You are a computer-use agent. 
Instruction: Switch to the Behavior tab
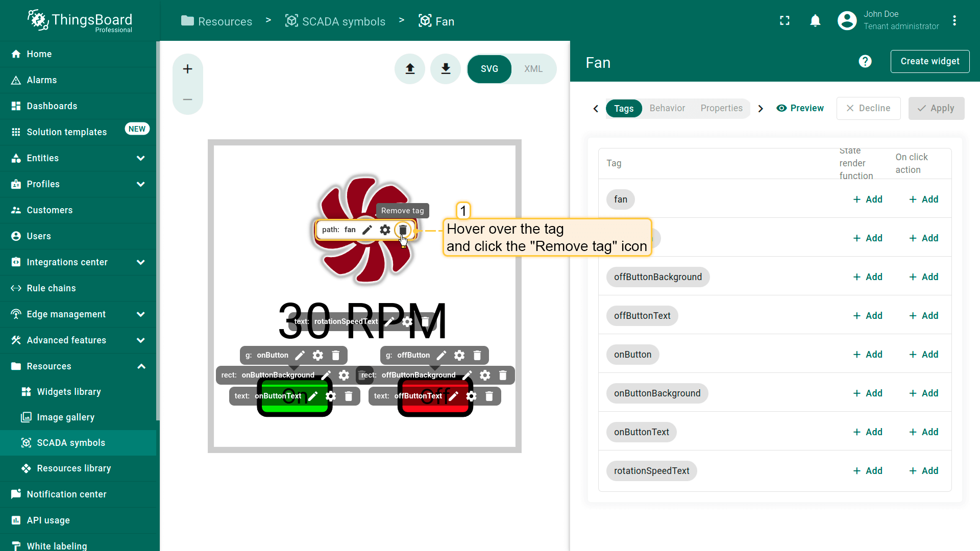coord(667,108)
